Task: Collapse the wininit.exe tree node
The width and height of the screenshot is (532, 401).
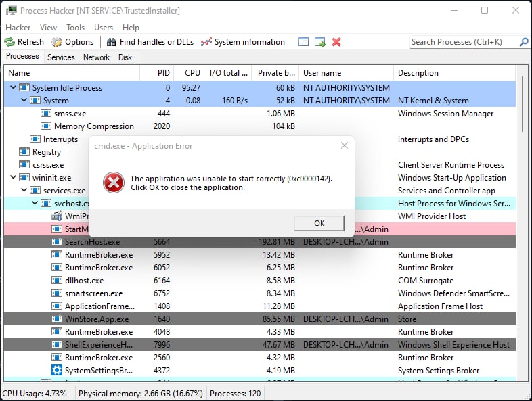Action: (x=14, y=177)
